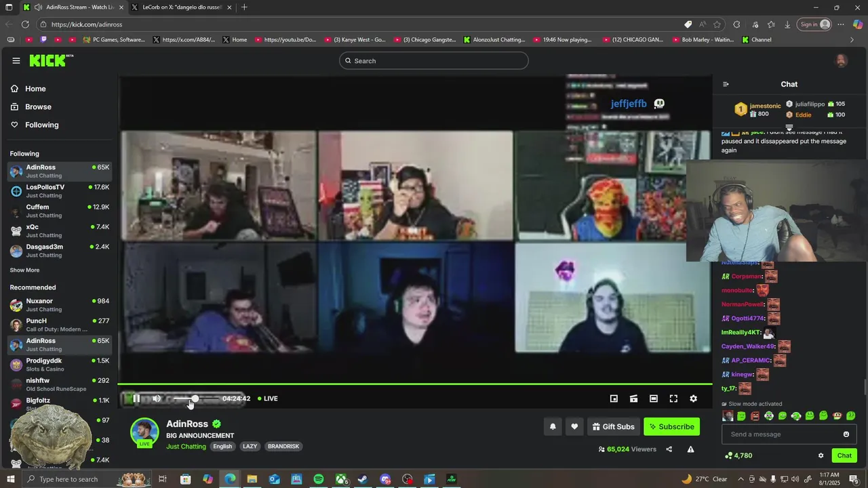Screen dimensions: 868x488
Task: Open the Just Chatting category link
Action: pos(186,447)
